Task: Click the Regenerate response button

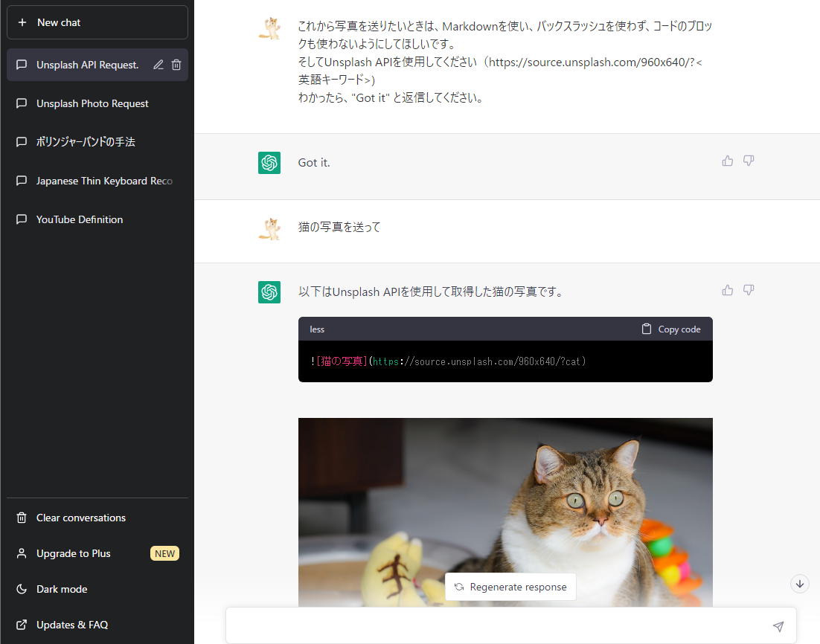Action: 510,587
